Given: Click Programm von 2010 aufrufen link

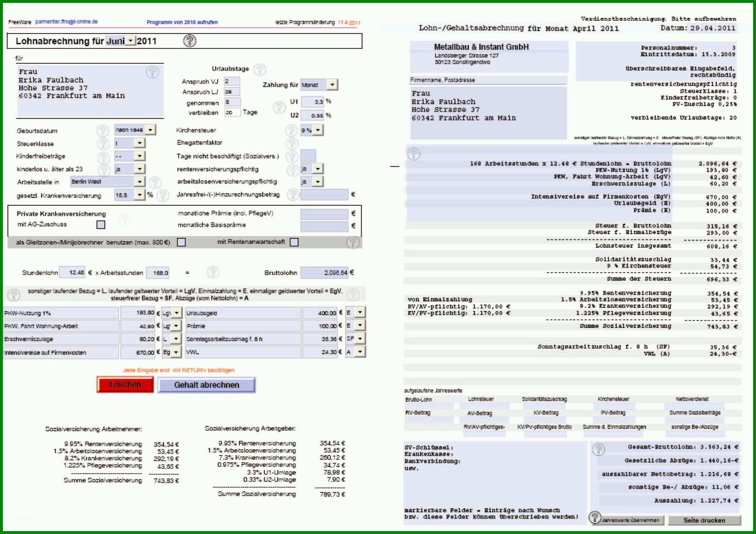Looking at the screenshot, I should (182, 22).
